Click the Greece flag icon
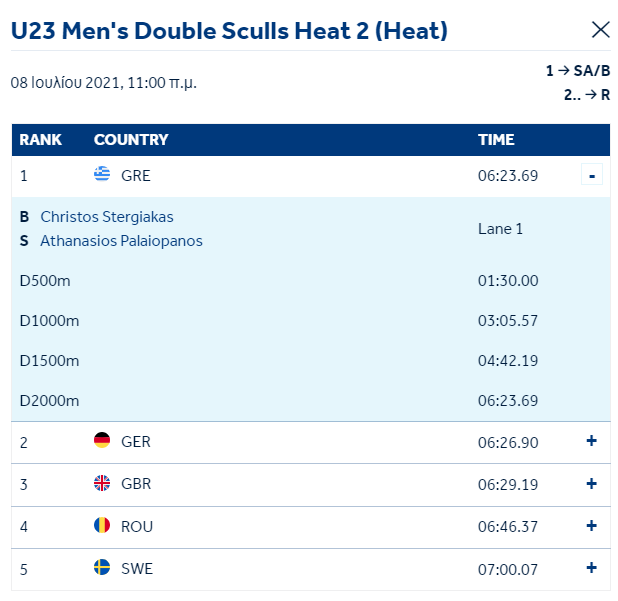Viewport: 618px width, 601px height. (102, 174)
